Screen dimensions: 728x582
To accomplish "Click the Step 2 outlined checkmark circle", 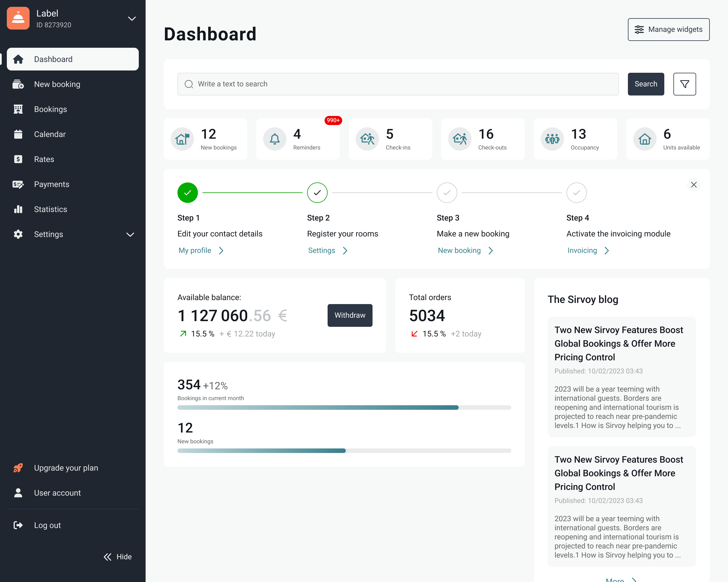I will (x=317, y=193).
